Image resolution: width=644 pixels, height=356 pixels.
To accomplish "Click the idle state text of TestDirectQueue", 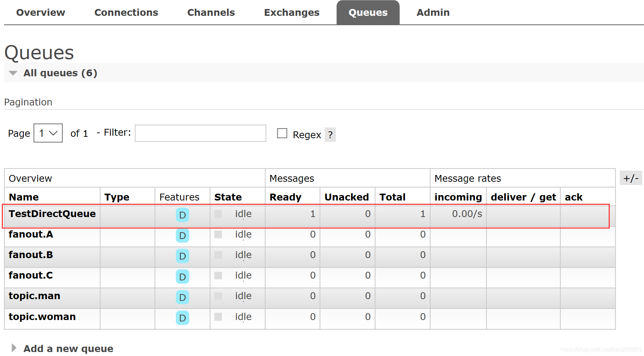I will pyautogui.click(x=243, y=214).
